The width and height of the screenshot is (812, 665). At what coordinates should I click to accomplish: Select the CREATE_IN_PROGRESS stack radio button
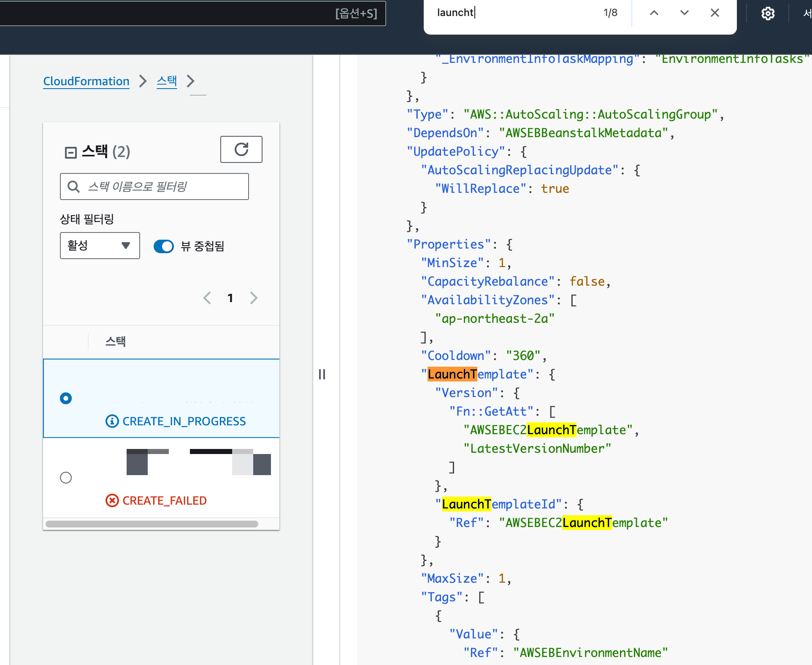click(66, 398)
